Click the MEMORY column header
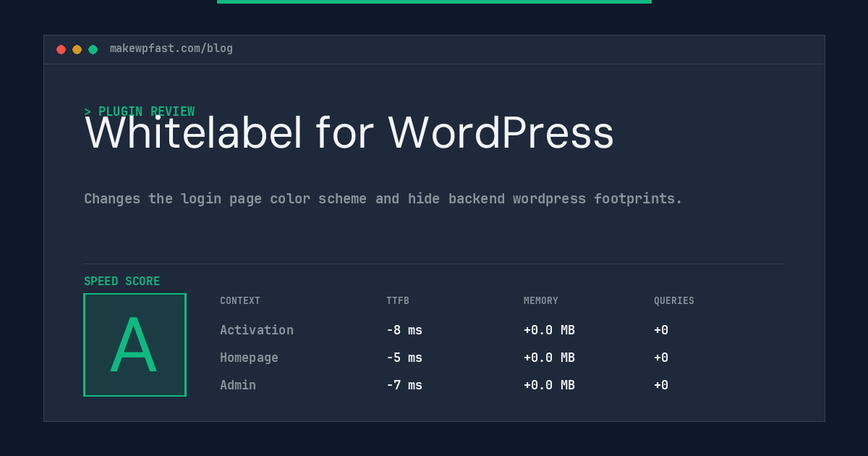Viewport: 868px width, 456px height. point(541,301)
